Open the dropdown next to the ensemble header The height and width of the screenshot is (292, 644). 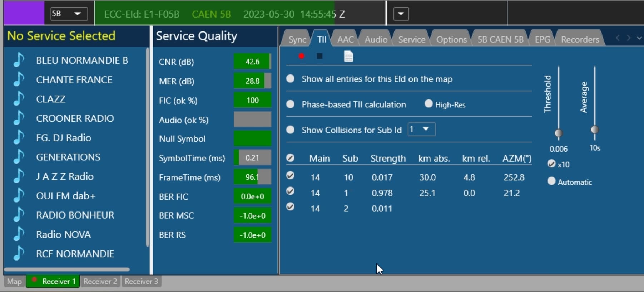pyautogui.click(x=401, y=14)
